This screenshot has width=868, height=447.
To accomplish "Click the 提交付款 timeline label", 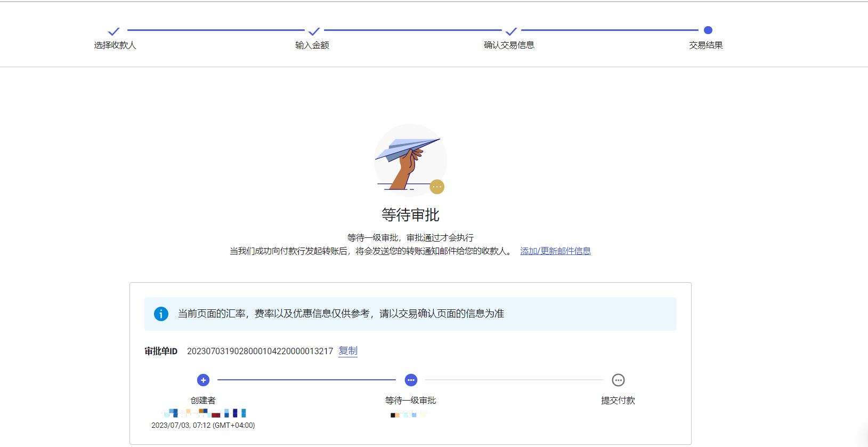I will (x=618, y=401).
